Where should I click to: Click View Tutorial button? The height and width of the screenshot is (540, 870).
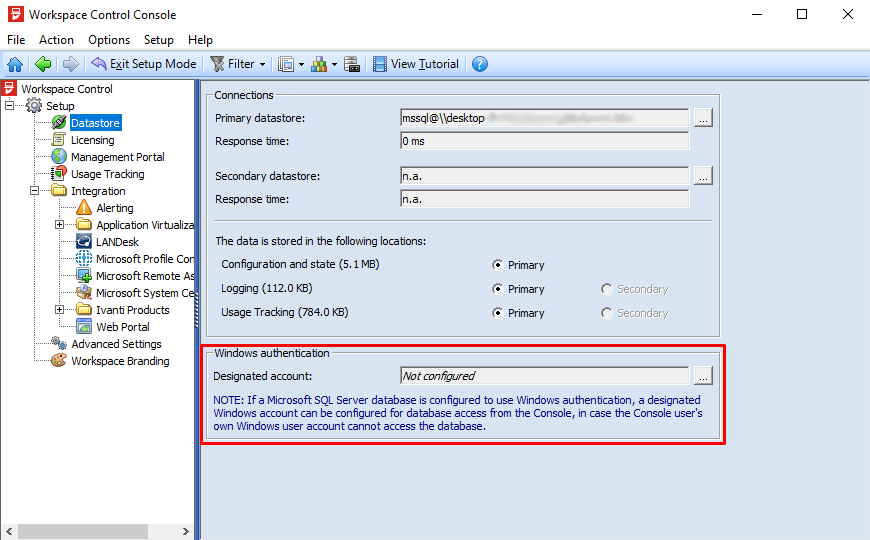pos(416,64)
